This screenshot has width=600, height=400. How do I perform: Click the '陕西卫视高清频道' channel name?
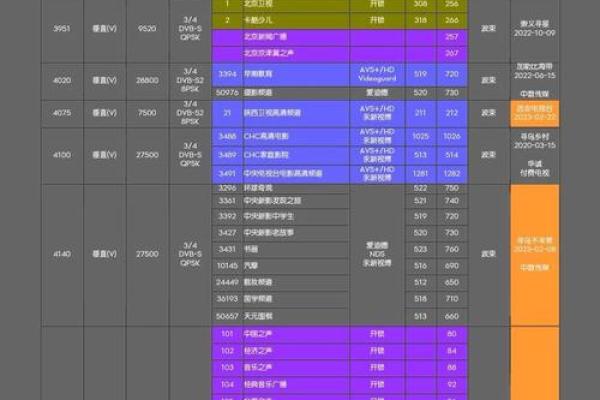(272, 113)
